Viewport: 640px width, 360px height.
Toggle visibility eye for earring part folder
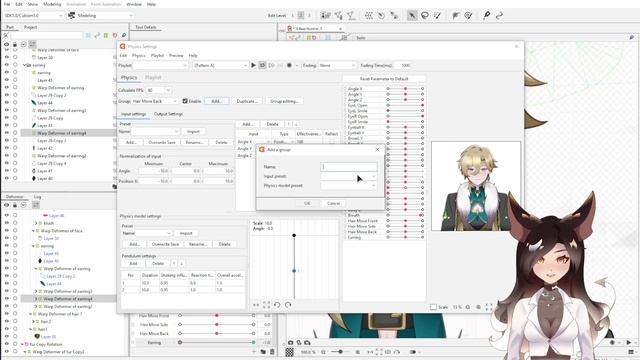click(7, 65)
